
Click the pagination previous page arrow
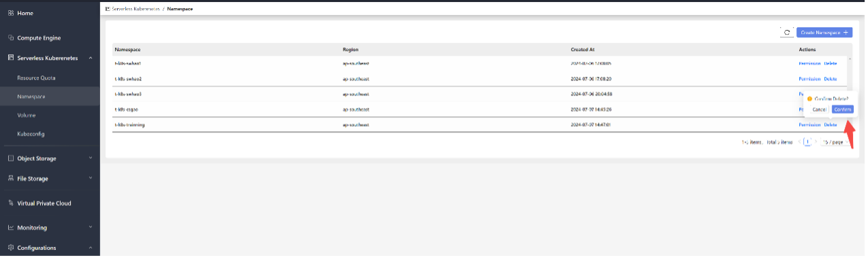click(799, 142)
